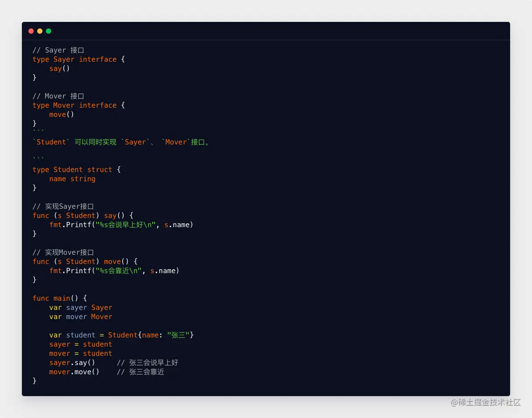Click the comment "// 张三会说早上好"

click(147, 363)
